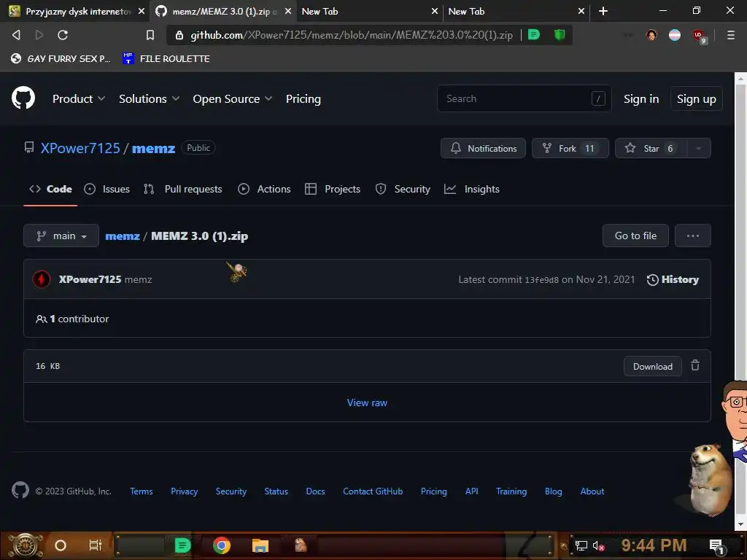The width and height of the screenshot is (747, 560).
Task: Open the network tray icon
Action: (x=581, y=545)
